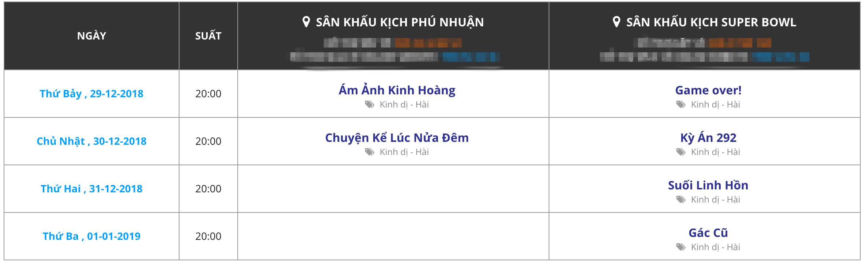This screenshot has width=868, height=264.
Task: Click the tag icon under Gác Cũ
Action: [x=681, y=247]
